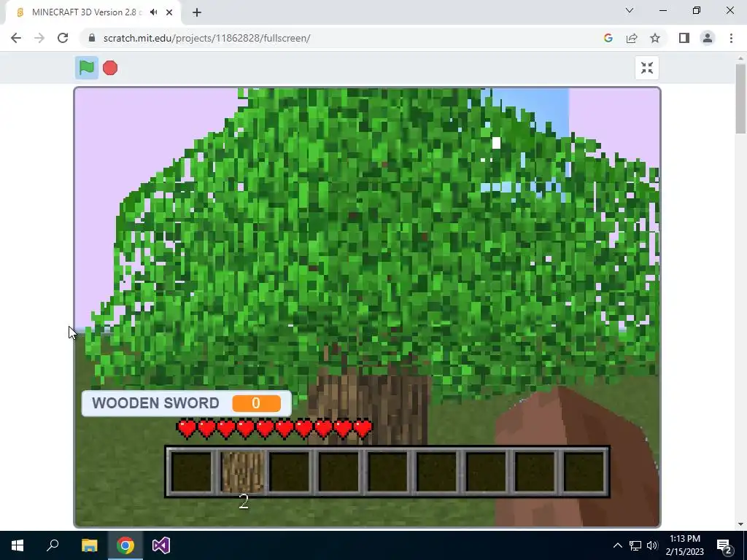Stop the project with red stop button

pos(110,68)
